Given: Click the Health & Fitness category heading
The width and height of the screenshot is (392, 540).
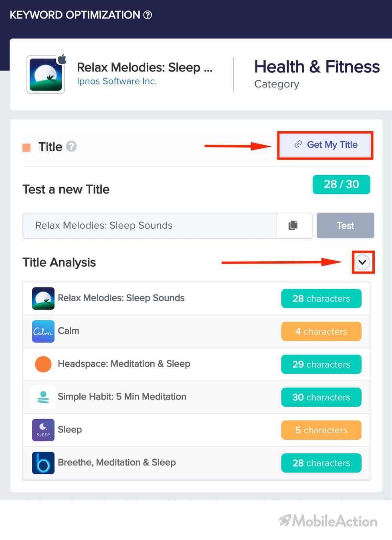Looking at the screenshot, I should (317, 67).
